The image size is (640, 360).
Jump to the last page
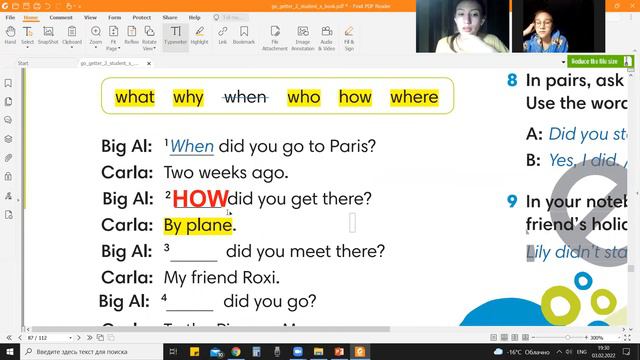click(x=89, y=338)
